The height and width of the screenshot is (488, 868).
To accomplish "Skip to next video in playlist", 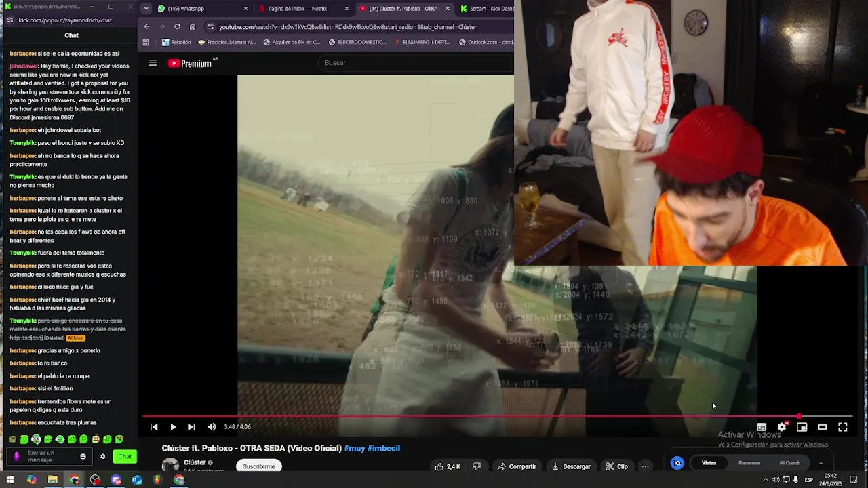I will [191, 427].
